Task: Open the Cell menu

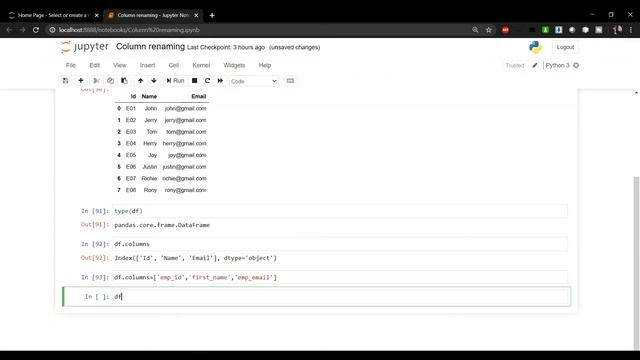Action: [174, 65]
